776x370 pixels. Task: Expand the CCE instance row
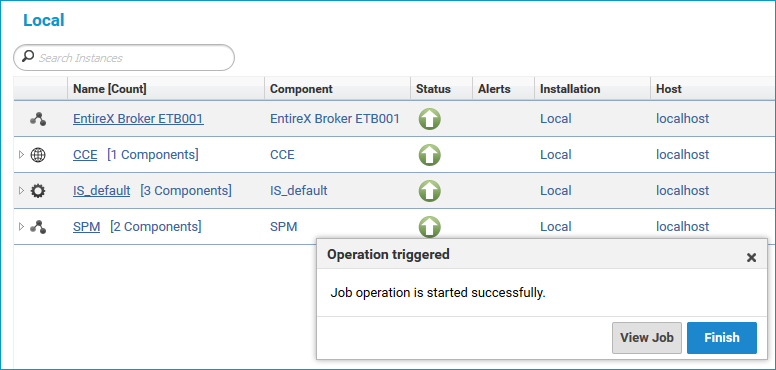click(x=21, y=155)
